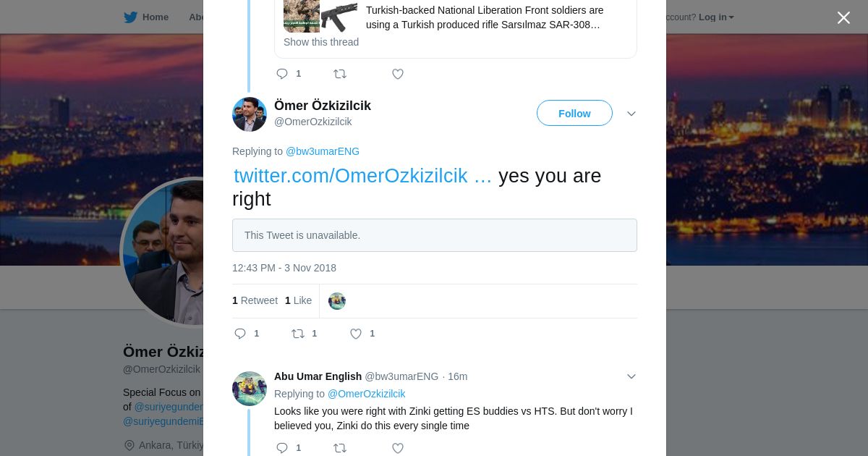Follow Ömer Özkizilcik
The height and width of the screenshot is (456, 868).
(x=574, y=114)
